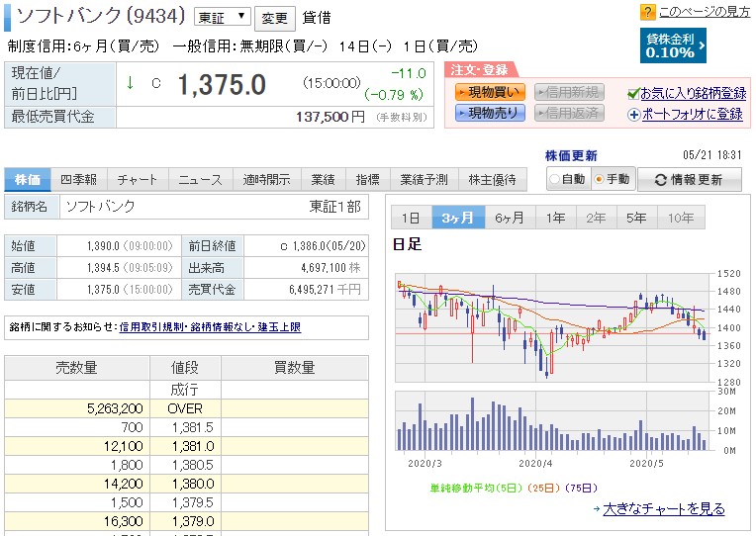
Task: Click the 5,263,200 sell quantity
Action: pos(115,408)
